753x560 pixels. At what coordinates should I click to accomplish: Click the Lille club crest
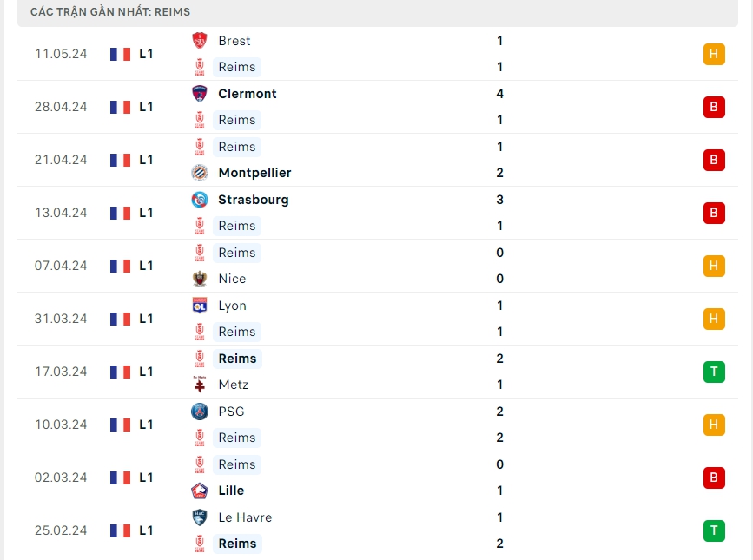(x=200, y=491)
